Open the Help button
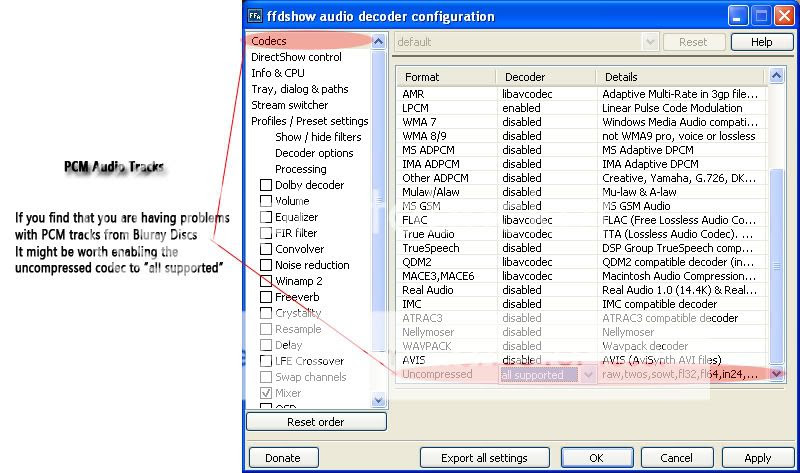This screenshot has width=800, height=473. click(761, 42)
